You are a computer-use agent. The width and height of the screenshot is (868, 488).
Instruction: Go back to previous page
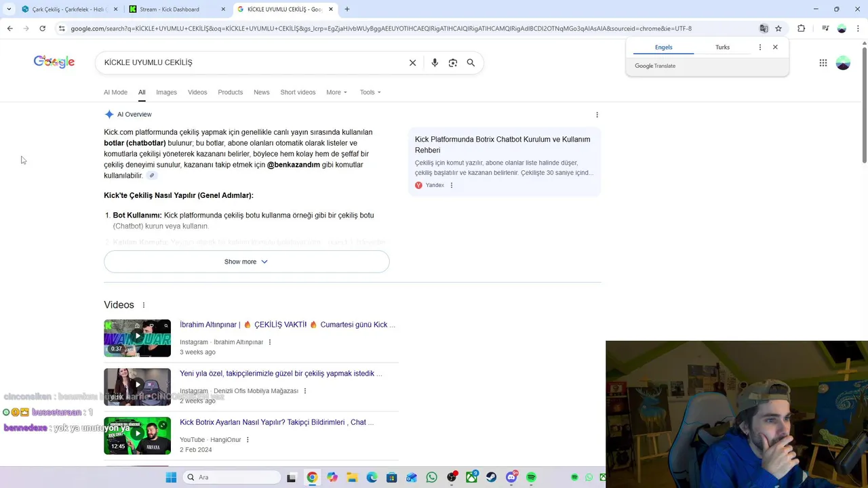9,28
